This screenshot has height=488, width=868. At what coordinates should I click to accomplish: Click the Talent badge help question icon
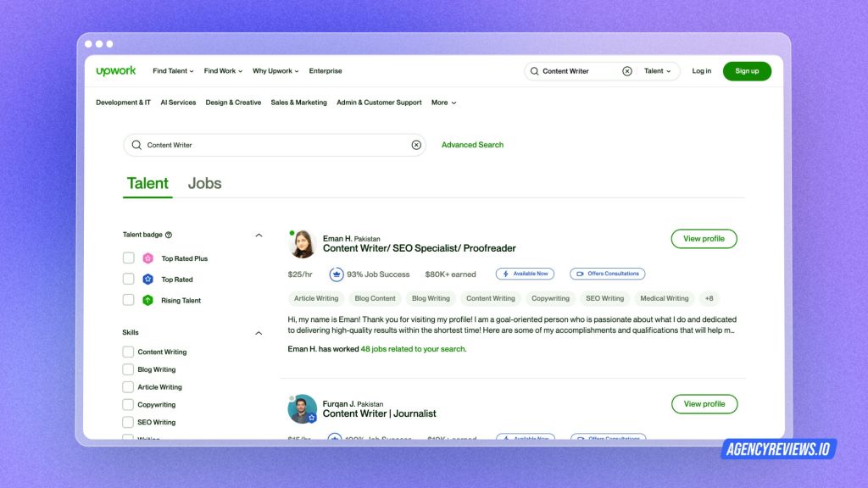(169, 235)
